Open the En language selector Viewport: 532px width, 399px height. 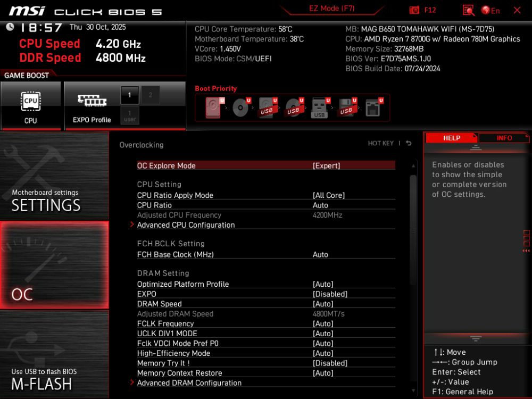pos(489,9)
